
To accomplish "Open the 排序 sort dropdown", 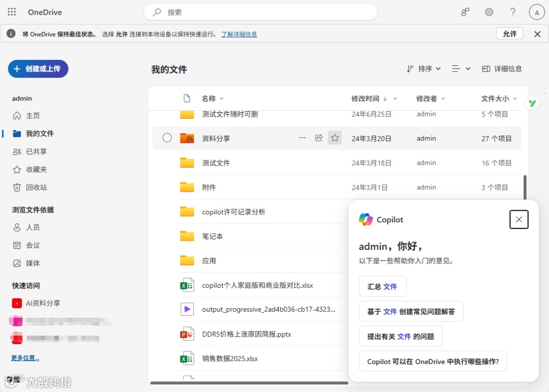I will click(x=423, y=69).
